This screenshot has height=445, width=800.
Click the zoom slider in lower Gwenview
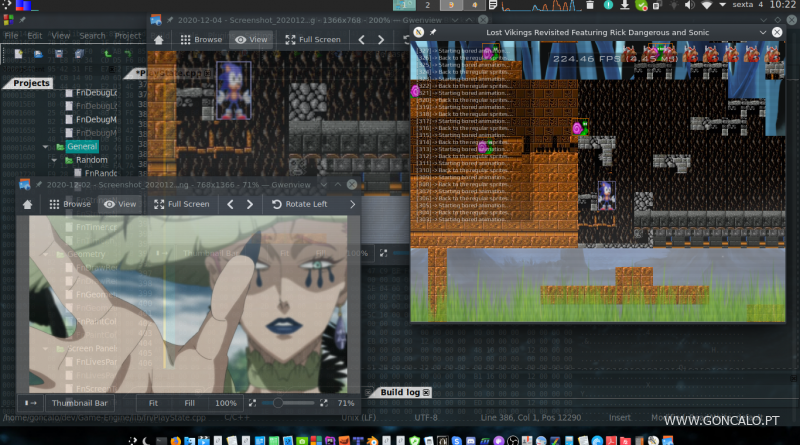coord(288,403)
